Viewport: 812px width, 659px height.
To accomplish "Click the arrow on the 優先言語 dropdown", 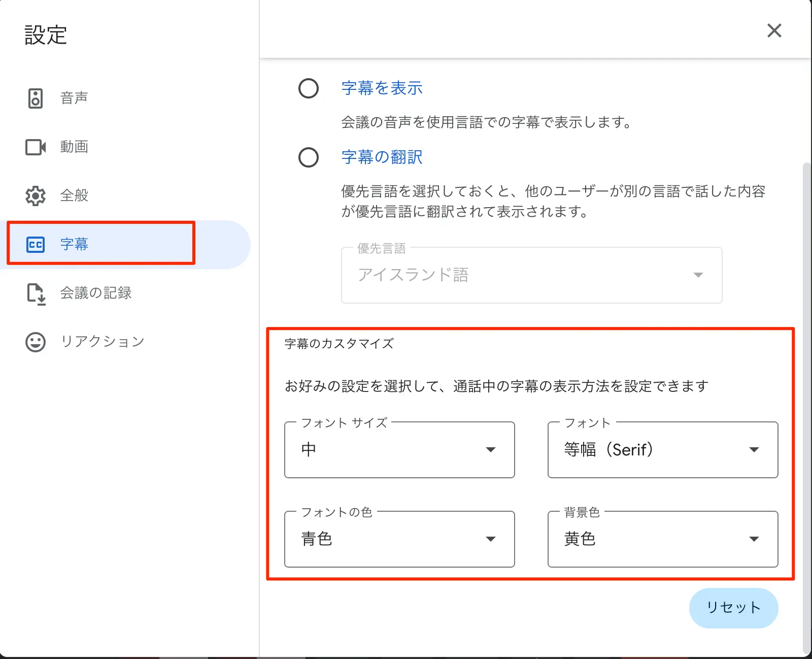I will (x=698, y=275).
